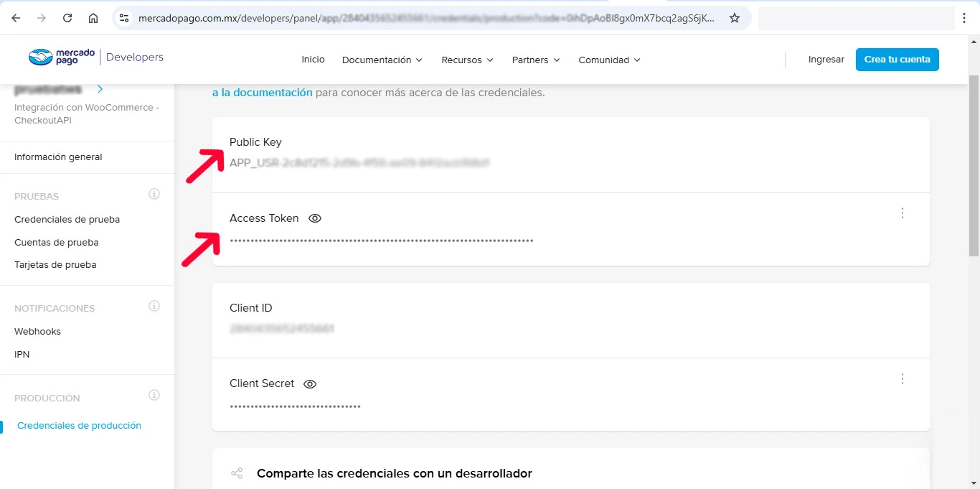980x489 pixels.
Task: Expand the Documentación dropdown menu
Action: [x=382, y=60]
